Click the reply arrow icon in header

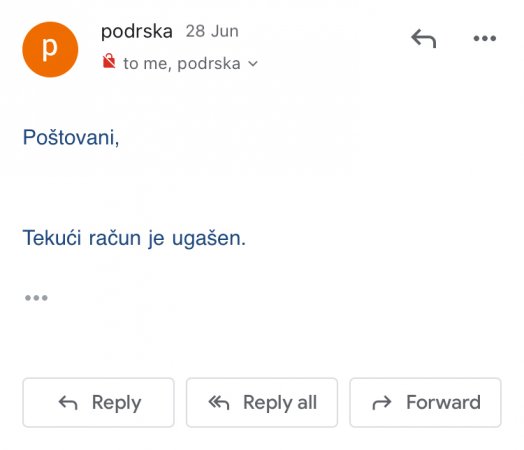[423, 38]
